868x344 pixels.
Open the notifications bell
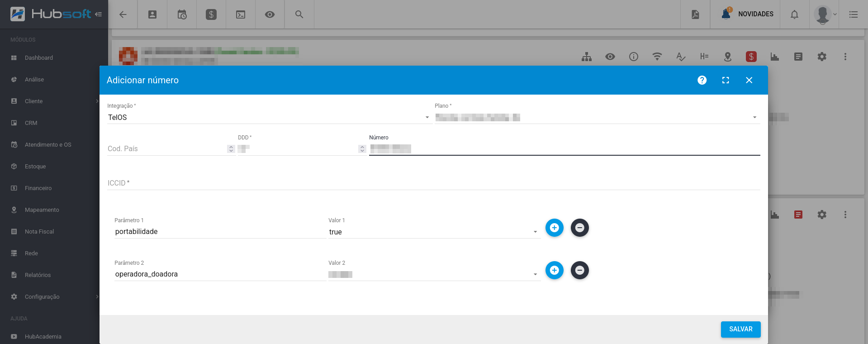coord(794,14)
